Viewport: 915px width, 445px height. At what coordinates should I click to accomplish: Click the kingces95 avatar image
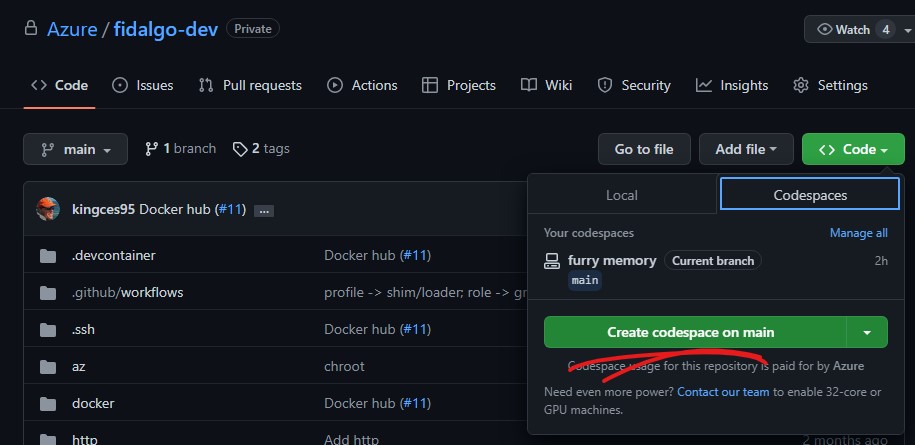click(x=48, y=209)
